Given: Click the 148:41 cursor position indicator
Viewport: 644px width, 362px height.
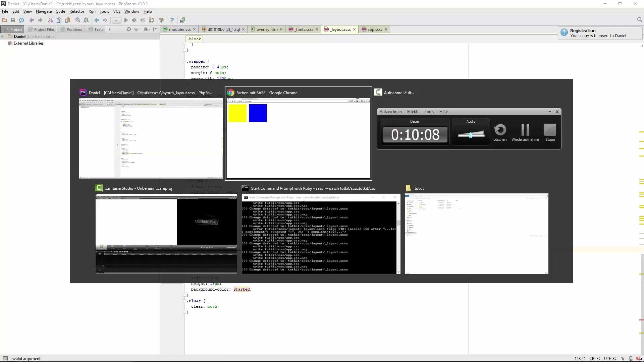Looking at the screenshot, I should 580,358.
